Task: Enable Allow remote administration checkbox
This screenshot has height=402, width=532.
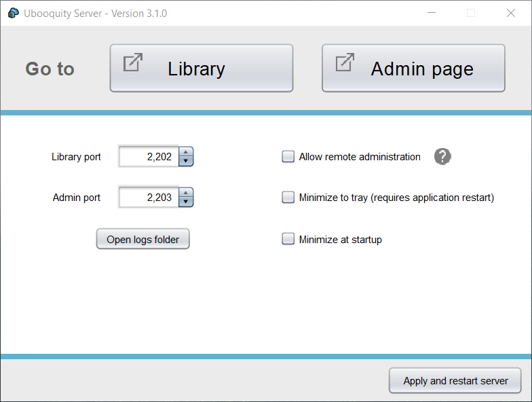Action: click(288, 156)
